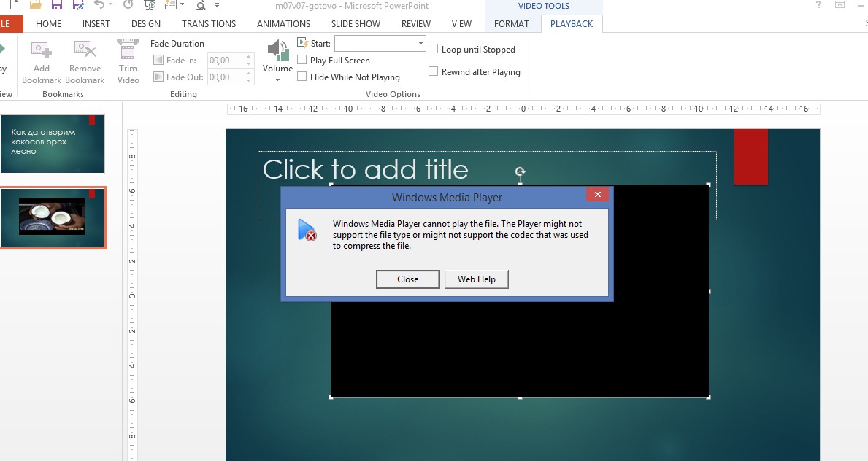Click the rotation handle above the video
Screen dimensions: 868x461
click(x=520, y=171)
